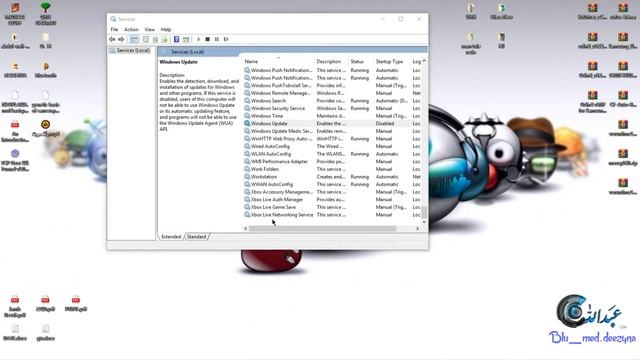
Task: Open Properties toolbar icon in Services
Action: point(146,39)
